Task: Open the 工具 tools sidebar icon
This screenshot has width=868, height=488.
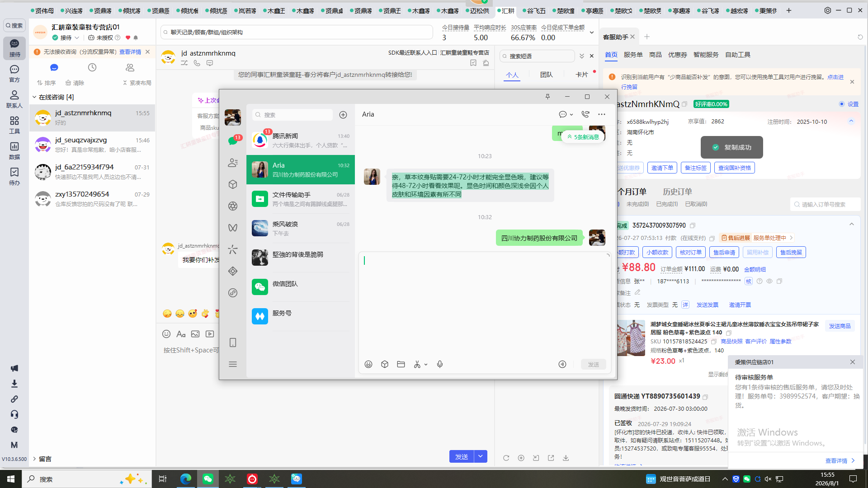Action: 14,125
